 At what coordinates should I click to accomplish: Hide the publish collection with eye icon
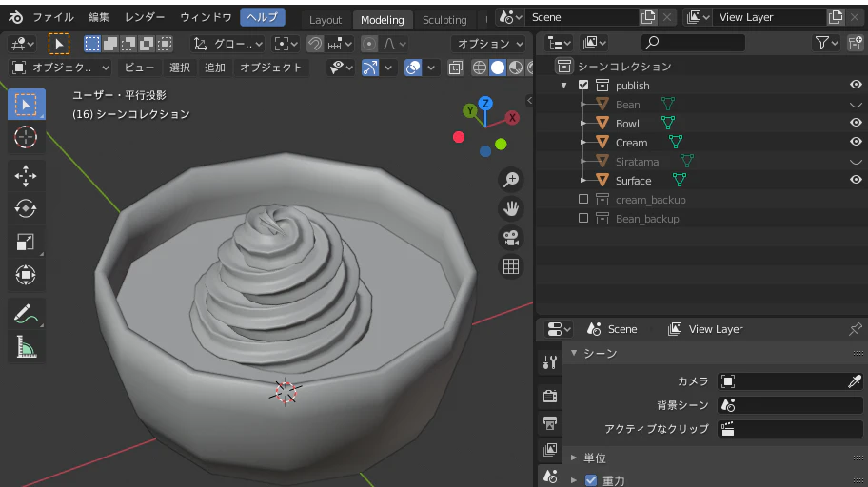[856, 85]
